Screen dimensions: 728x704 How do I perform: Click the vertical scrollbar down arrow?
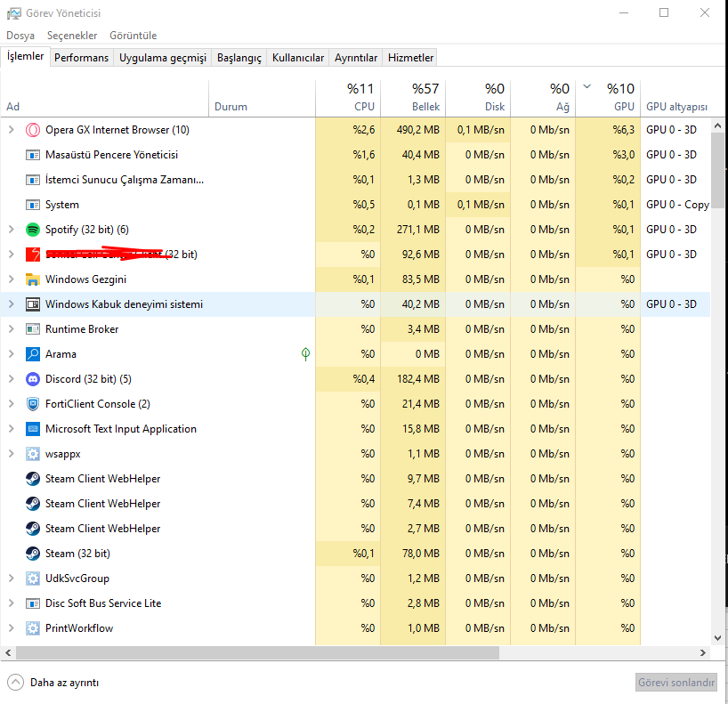718,638
